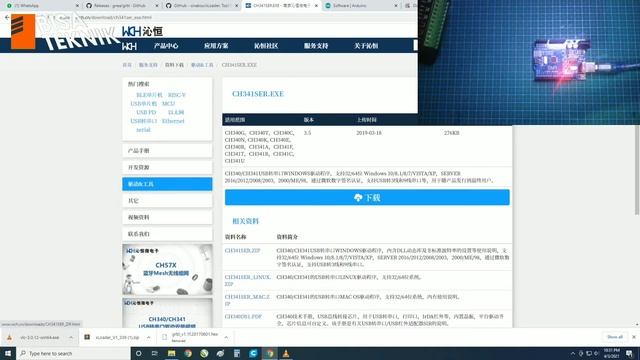Open File Explorer from the taskbar
The width and height of the screenshot is (640, 360).
pos(171,353)
